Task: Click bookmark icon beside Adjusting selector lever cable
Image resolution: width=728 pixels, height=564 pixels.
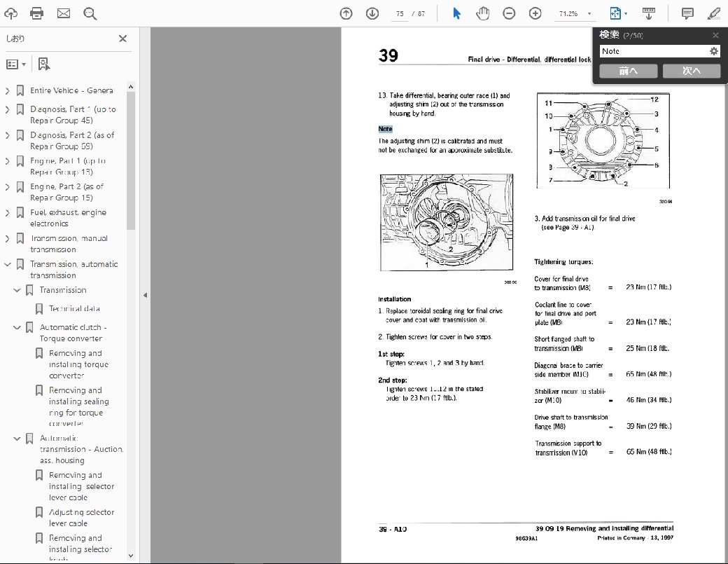Action: (x=39, y=512)
